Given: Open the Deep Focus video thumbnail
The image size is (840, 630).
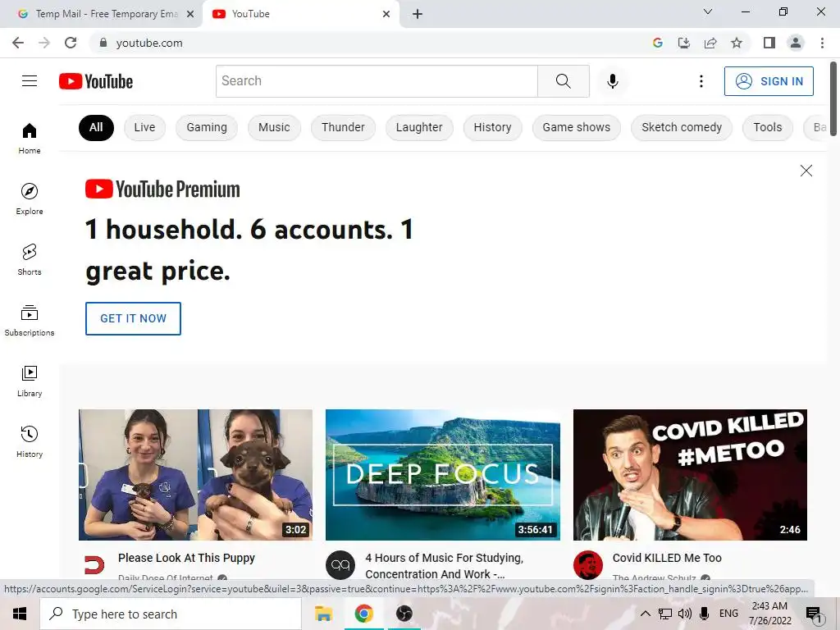Looking at the screenshot, I should pyautogui.click(x=443, y=475).
